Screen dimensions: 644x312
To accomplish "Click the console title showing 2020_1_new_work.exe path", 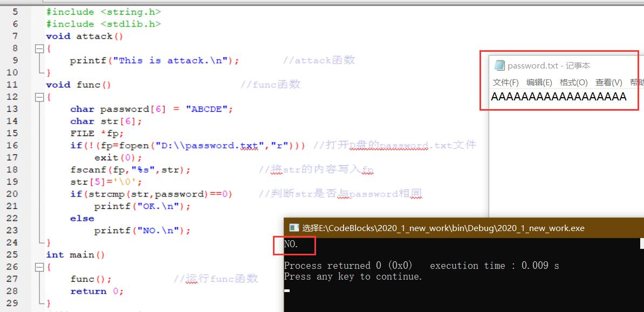I will click(x=443, y=228).
